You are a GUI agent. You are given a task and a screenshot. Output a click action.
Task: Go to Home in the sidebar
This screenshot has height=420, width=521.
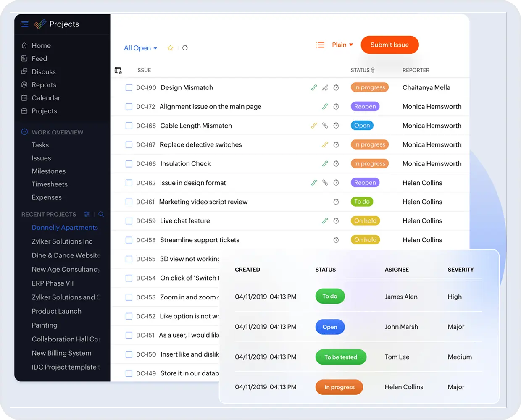pyautogui.click(x=41, y=45)
